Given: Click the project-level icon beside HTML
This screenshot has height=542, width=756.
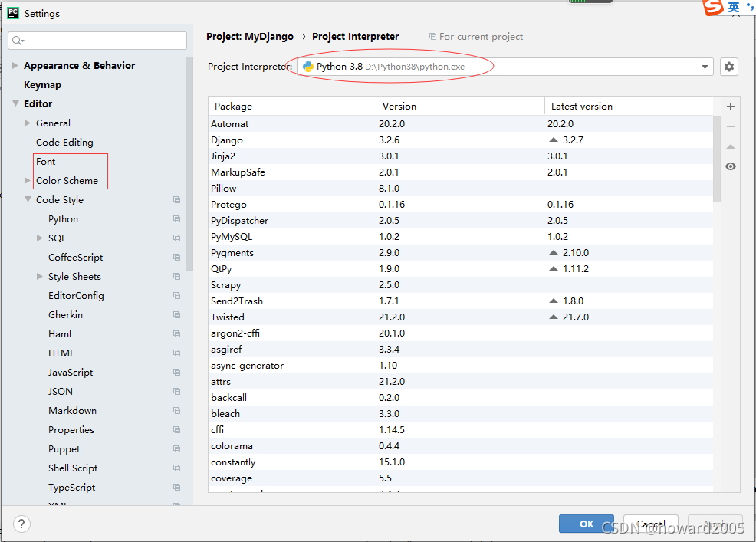Looking at the screenshot, I should 177,353.
